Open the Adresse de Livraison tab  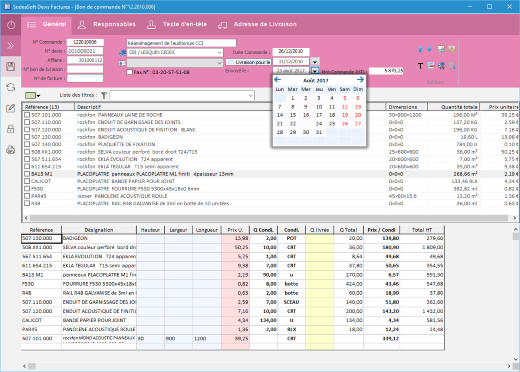click(x=257, y=24)
